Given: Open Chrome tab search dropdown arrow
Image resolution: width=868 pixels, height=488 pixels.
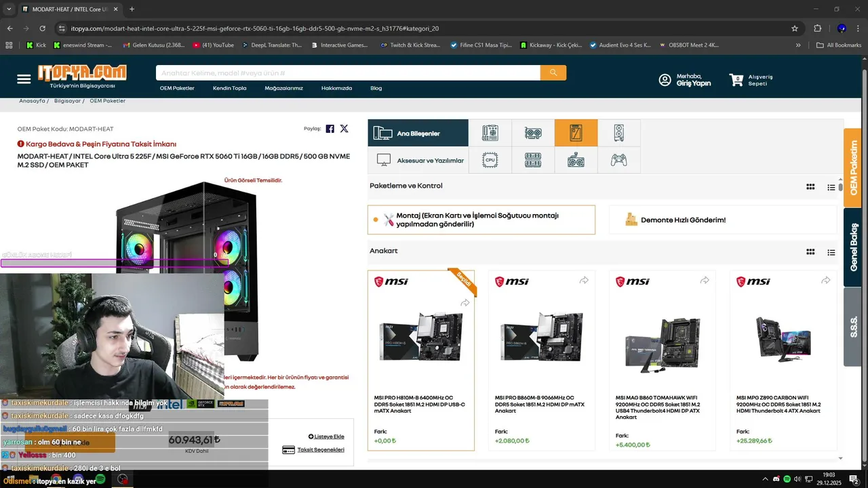Looking at the screenshot, I should point(9,9).
